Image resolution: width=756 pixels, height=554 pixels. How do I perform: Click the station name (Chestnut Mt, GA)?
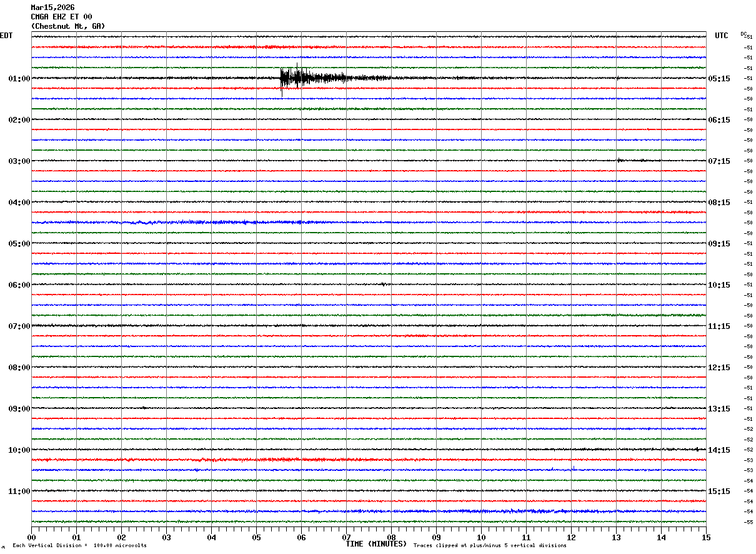(x=68, y=26)
